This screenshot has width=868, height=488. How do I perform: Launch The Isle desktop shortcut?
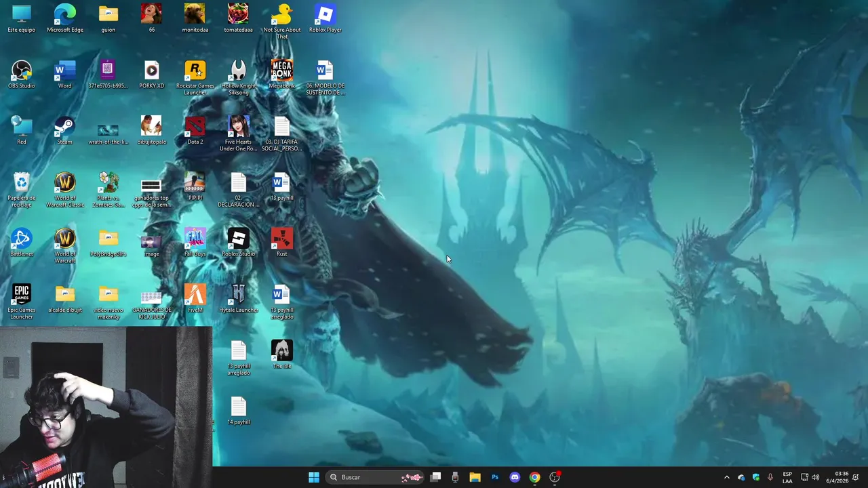pyautogui.click(x=282, y=354)
